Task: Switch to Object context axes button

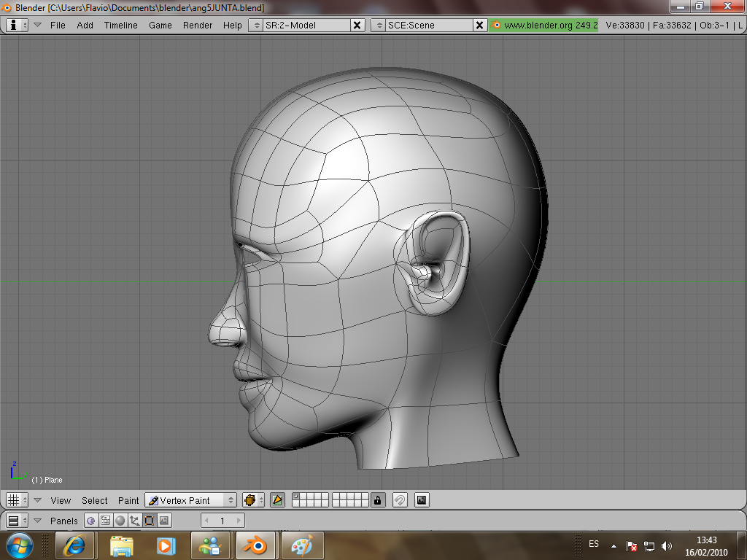Action: [135, 521]
